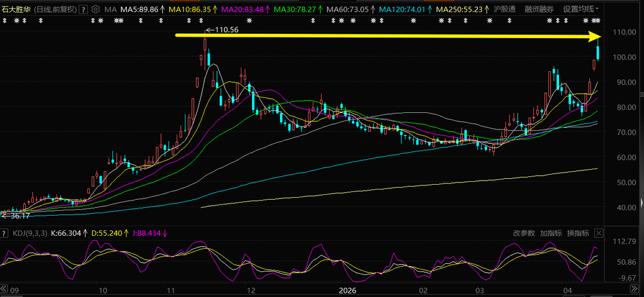The width and height of the screenshot is (644, 297).
Task: Click the 沪股通 label
Action: pyautogui.click(x=504, y=9)
